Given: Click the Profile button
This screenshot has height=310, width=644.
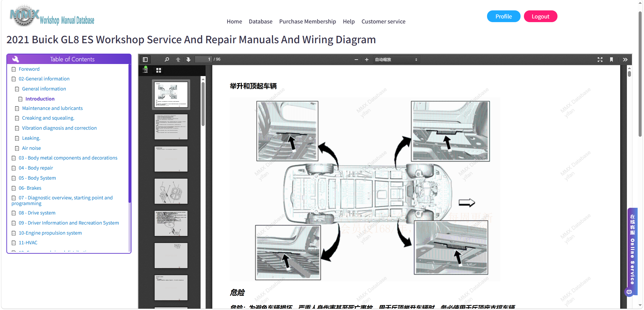Looking at the screenshot, I should [503, 16].
